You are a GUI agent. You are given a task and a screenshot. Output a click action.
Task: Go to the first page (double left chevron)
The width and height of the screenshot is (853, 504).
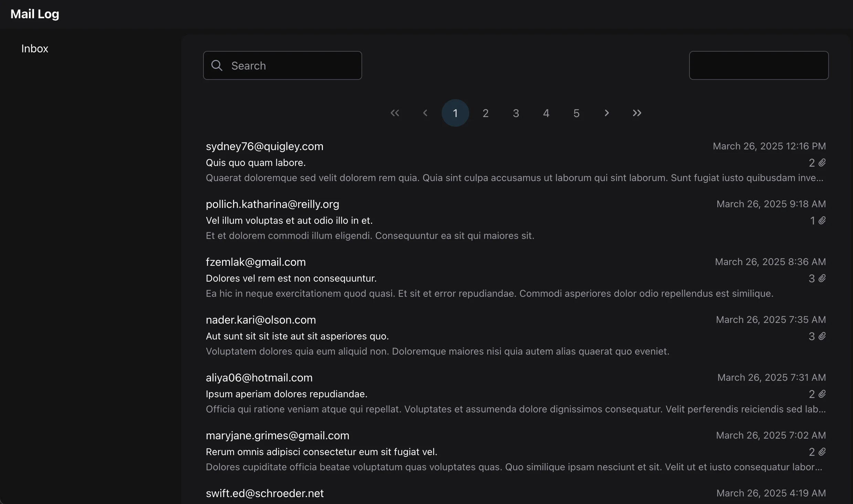click(x=395, y=113)
